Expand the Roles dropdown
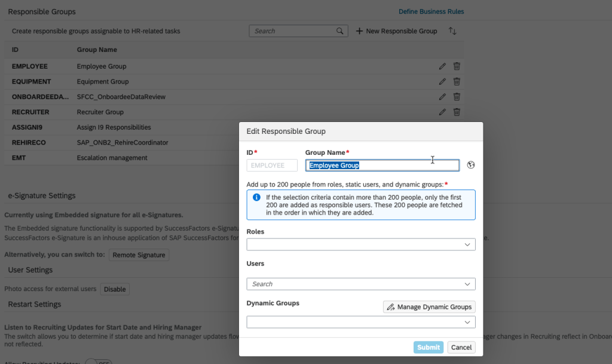 (x=467, y=244)
